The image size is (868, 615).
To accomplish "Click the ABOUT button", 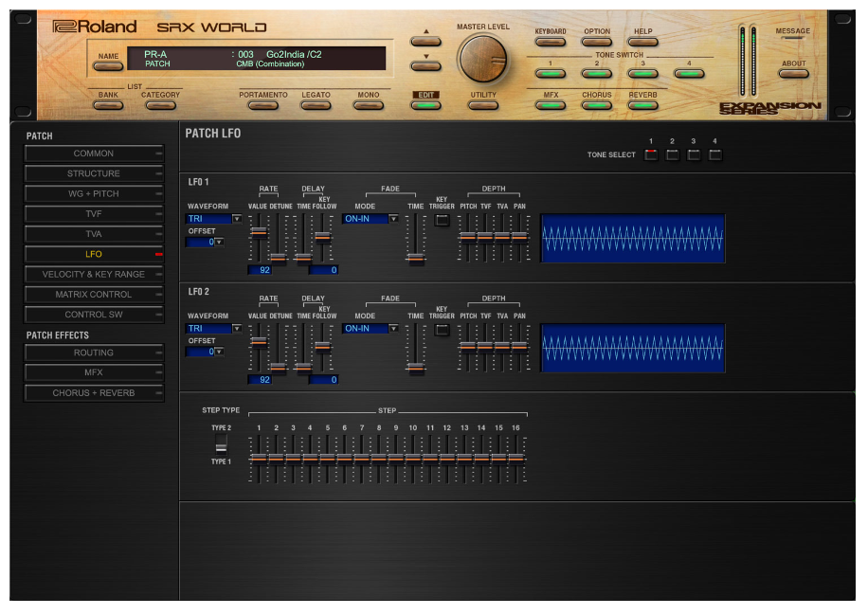I will tap(793, 73).
